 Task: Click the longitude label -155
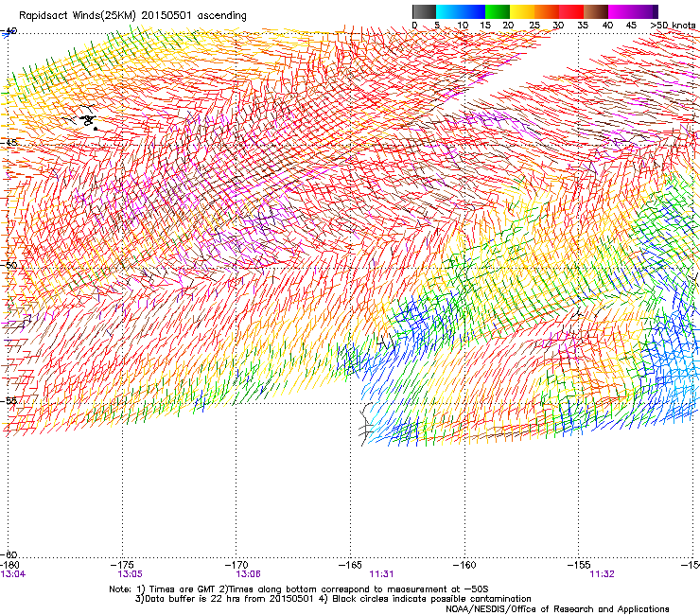pyautogui.click(x=579, y=565)
